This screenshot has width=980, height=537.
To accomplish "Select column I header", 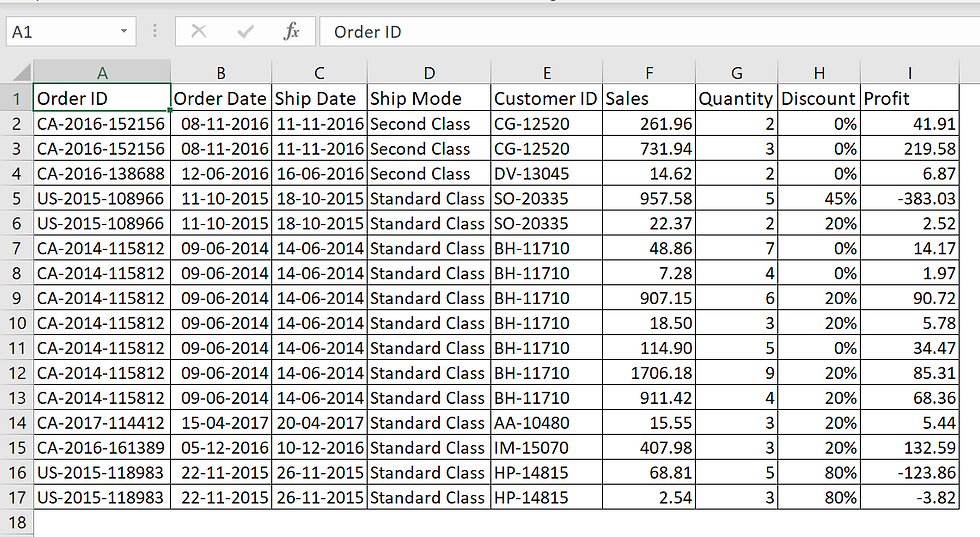I will [x=910, y=73].
